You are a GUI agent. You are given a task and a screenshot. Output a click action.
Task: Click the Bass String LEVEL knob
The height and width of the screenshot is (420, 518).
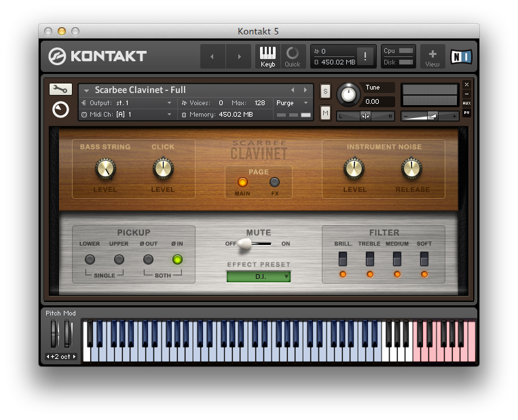[x=105, y=169]
